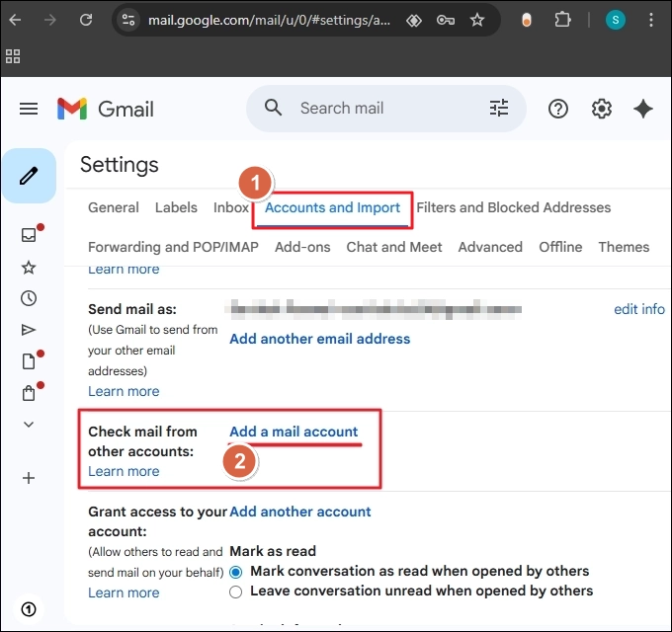Open the Advanced settings tab
672x632 pixels.
click(x=490, y=247)
